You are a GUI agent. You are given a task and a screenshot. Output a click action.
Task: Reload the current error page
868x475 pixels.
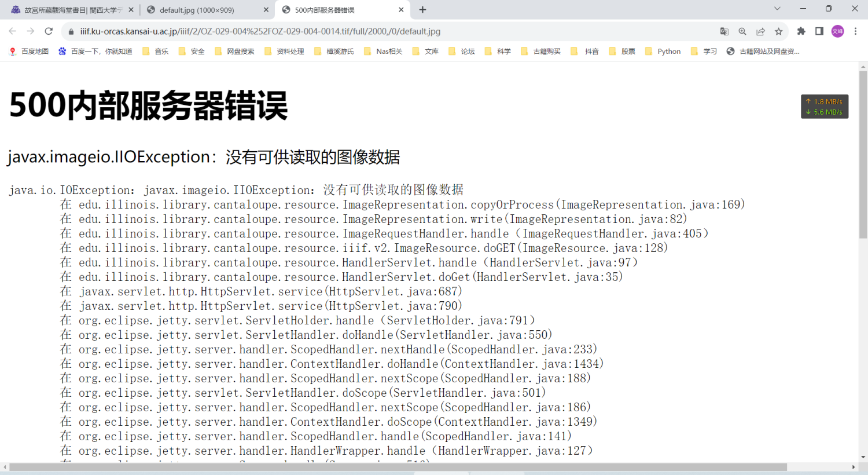(x=49, y=31)
